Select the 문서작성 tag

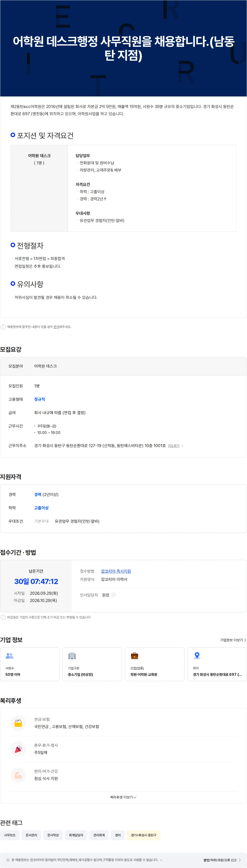coord(53,835)
